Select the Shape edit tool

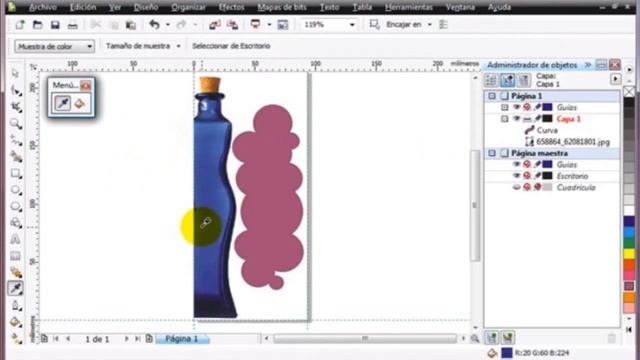click(x=16, y=90)
